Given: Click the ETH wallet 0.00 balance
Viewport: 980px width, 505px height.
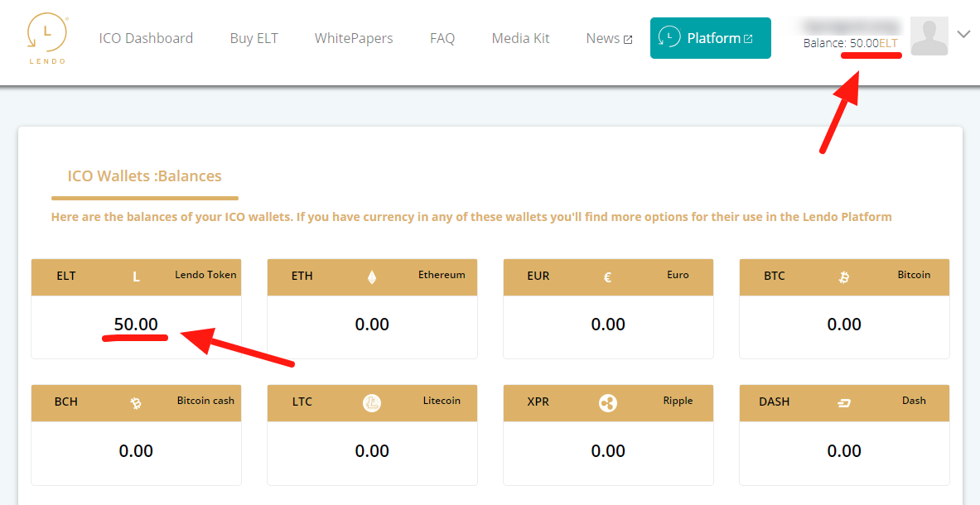Looking at the screenshot, I should pos(372,324).
